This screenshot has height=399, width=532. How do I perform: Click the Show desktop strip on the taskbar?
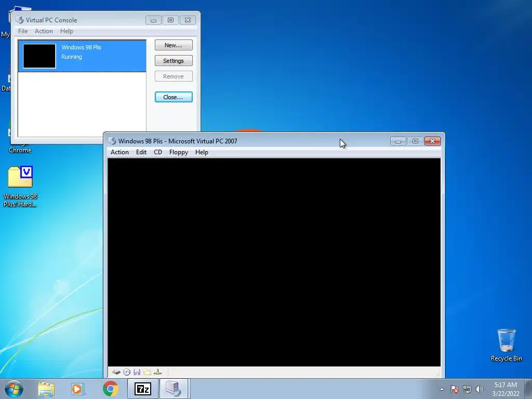[x=528, y=389]
